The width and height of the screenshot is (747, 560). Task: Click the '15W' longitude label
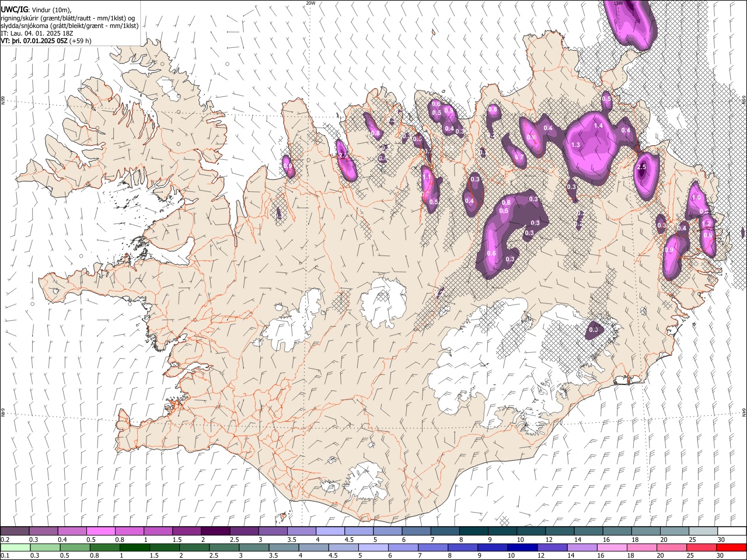tap(619, 3)
